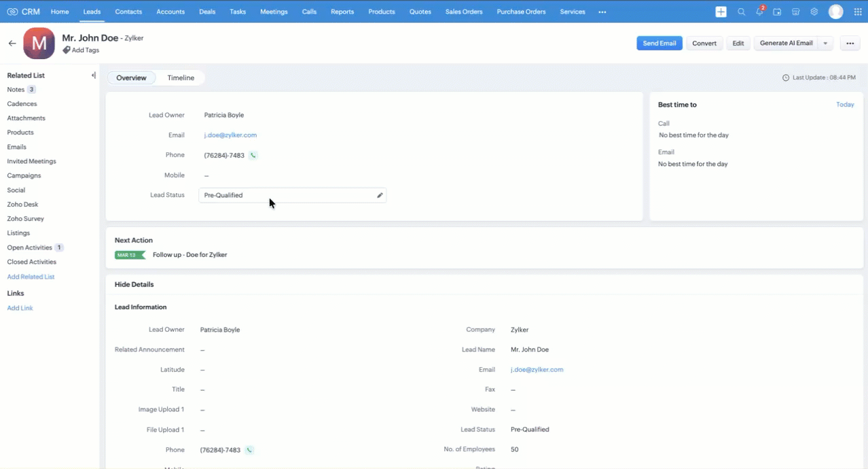Viewport: 868px width, 469px height.
Task: Switch to the Timeline tab
Action: (x=181, y=78)
